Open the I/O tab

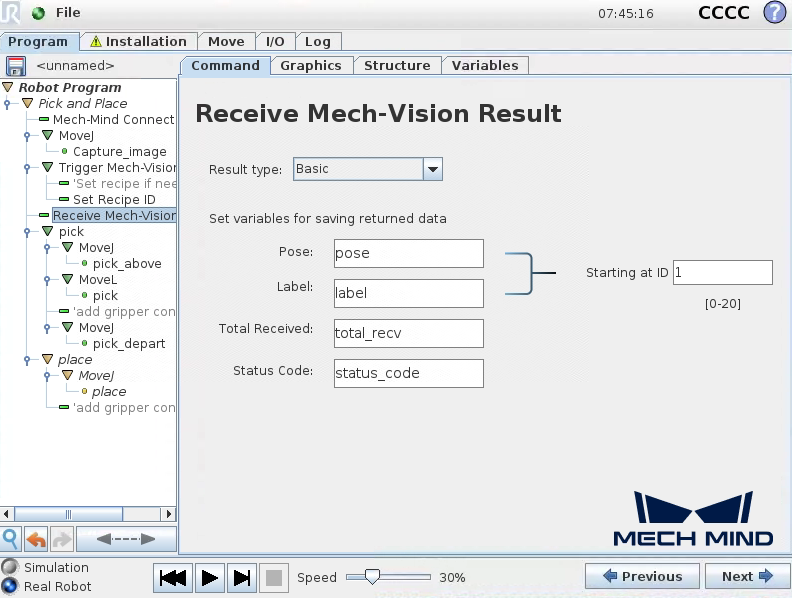tap(275, 41)
